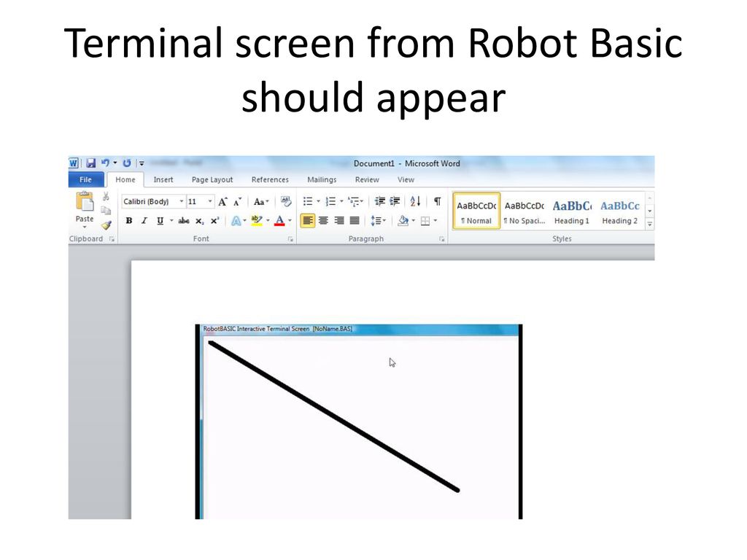The height and width of the screenshot is (560, 747).
Task: Open the File tab
Action: pyautogui.click(x=86, y=179)
